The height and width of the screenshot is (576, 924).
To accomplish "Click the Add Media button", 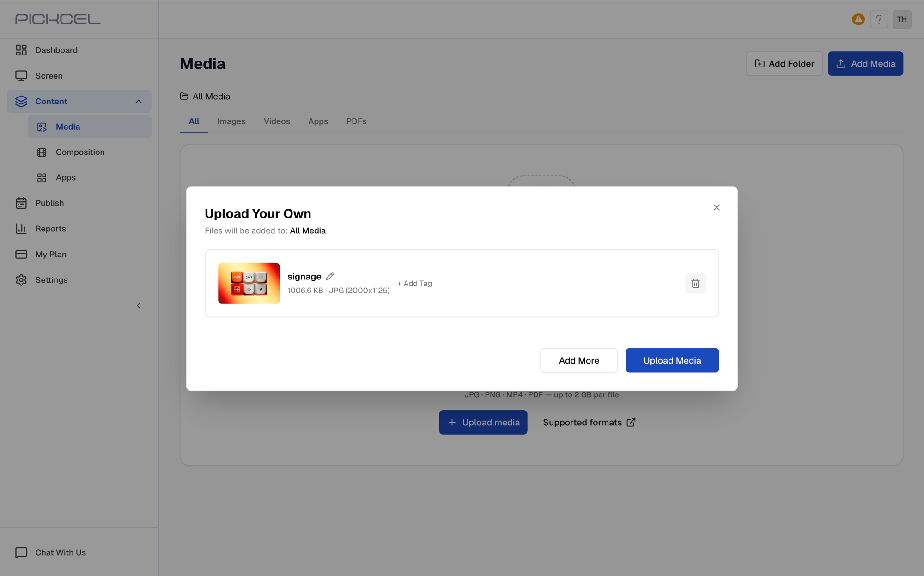I will click(x=865, y=63).
